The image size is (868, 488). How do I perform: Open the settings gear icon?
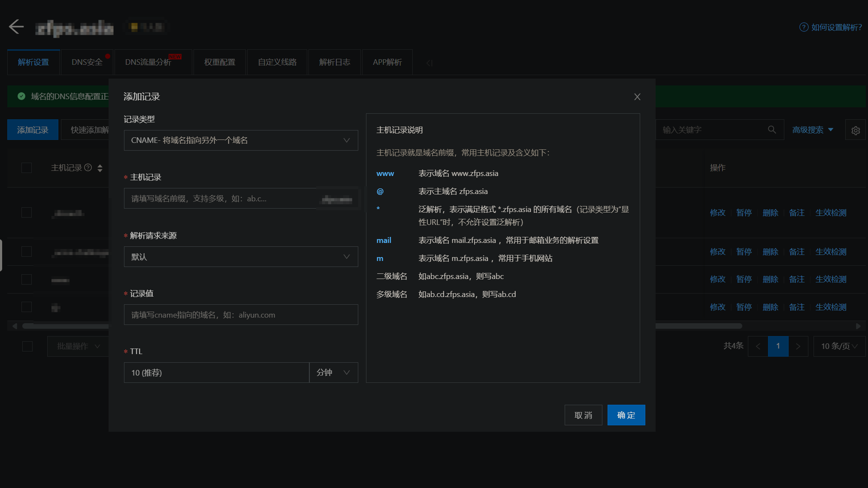pos(856,130)
